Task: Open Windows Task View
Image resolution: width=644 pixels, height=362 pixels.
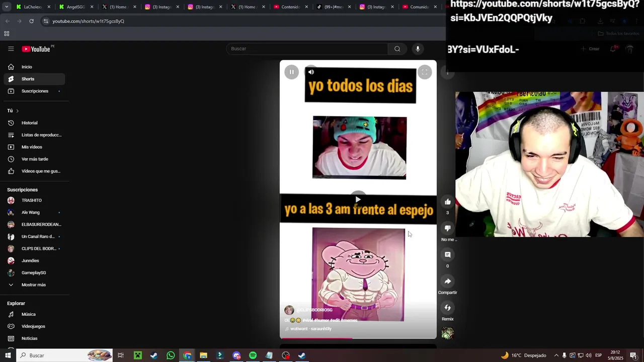Action: tap(121, 355)
